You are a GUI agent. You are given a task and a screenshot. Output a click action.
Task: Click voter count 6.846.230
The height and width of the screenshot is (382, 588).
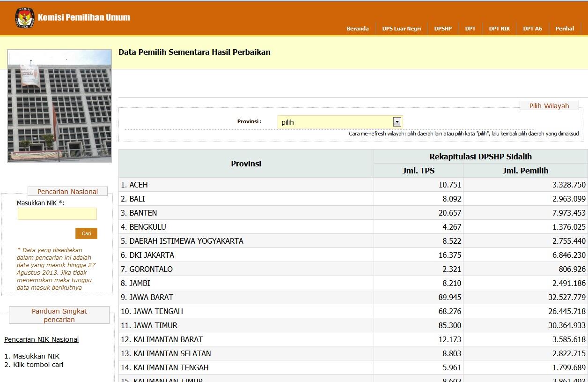569,255
